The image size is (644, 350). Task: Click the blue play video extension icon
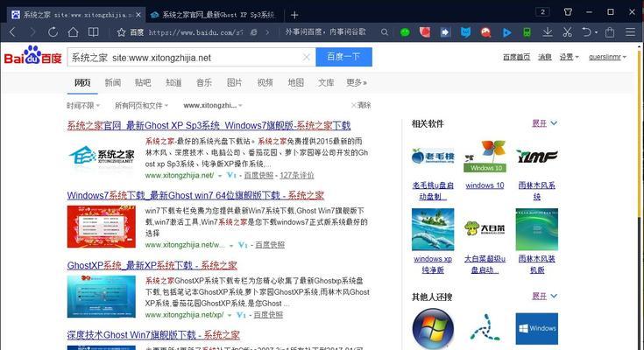click(x=506, y=32)
